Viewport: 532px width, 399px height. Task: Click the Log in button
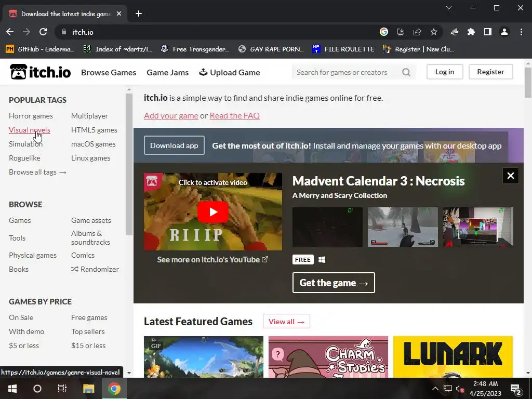(x=445, y=72)
